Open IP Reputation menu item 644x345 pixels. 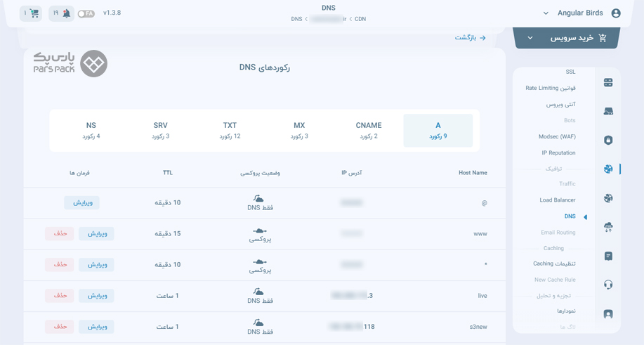click(558, 152)
